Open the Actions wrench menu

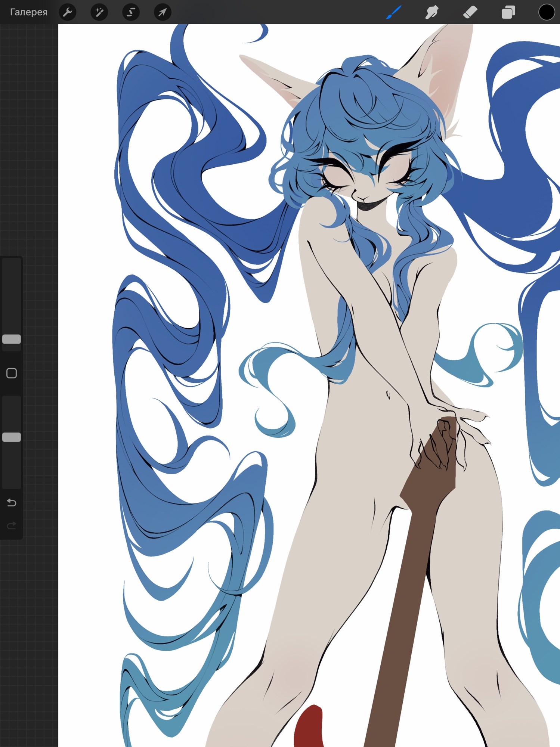click(68, 12)
